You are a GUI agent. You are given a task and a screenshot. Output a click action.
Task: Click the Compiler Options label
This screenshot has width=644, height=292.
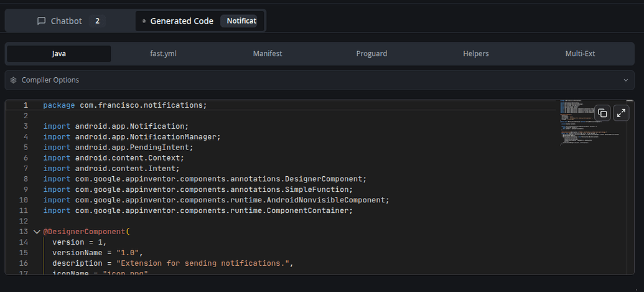click(50, 80)
